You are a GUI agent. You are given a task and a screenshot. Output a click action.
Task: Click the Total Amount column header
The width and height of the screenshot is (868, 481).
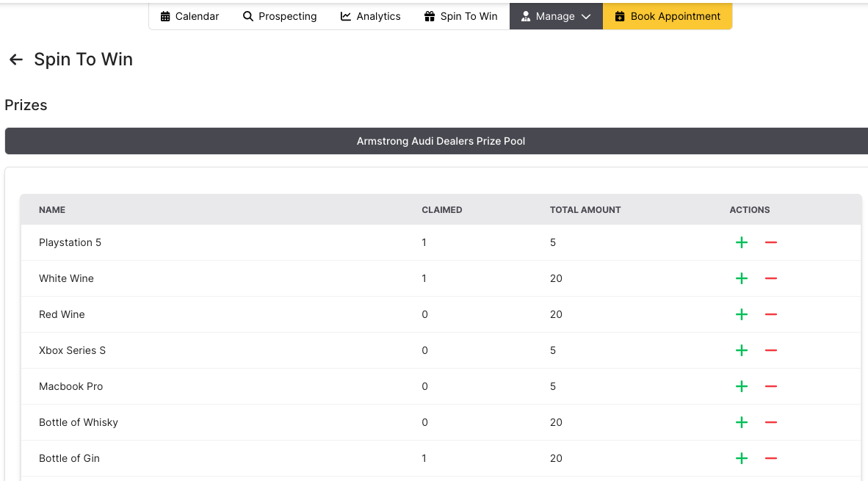[x=585, y=210]
